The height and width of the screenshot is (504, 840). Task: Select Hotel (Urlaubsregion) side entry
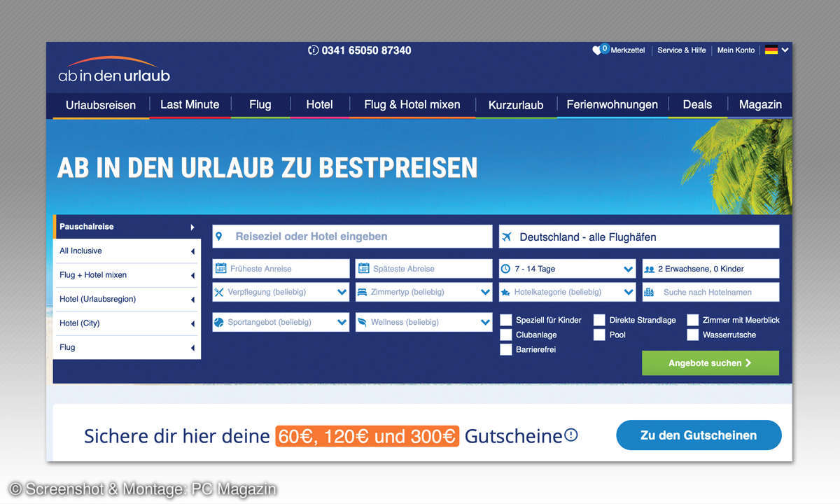(127, 299)
